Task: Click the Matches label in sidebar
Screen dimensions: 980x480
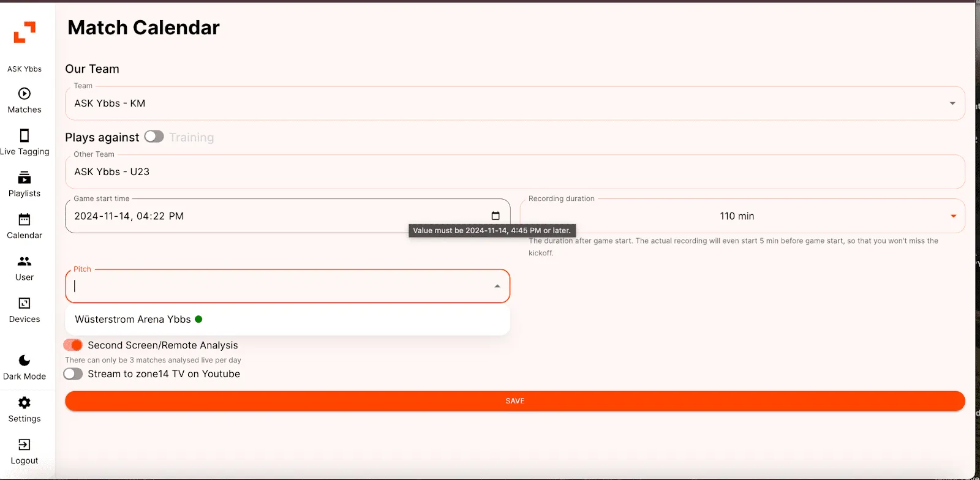Action: pyautogui.click(x=24, y=110)
